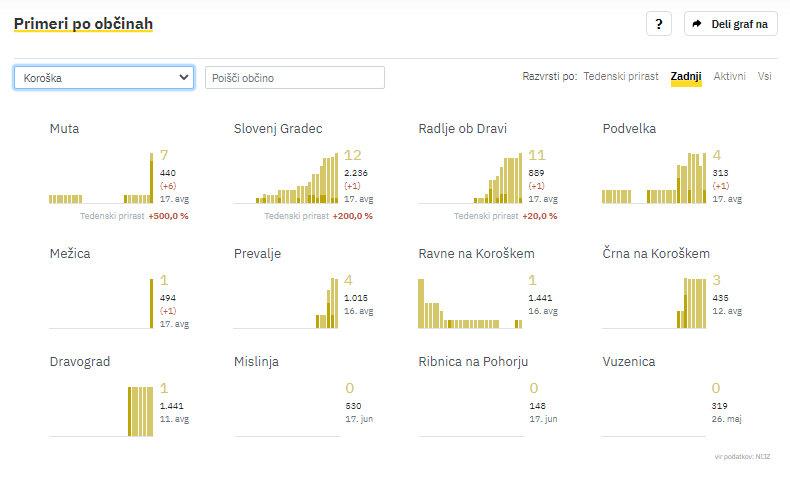This screenshot has height=482, width=790.
Task: Sort by Vsi
Action: [764, 76]
